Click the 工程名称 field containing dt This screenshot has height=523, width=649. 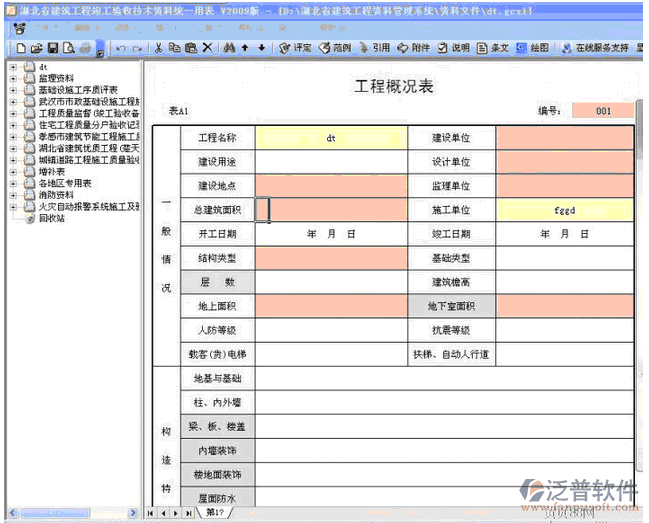(331, 138)
